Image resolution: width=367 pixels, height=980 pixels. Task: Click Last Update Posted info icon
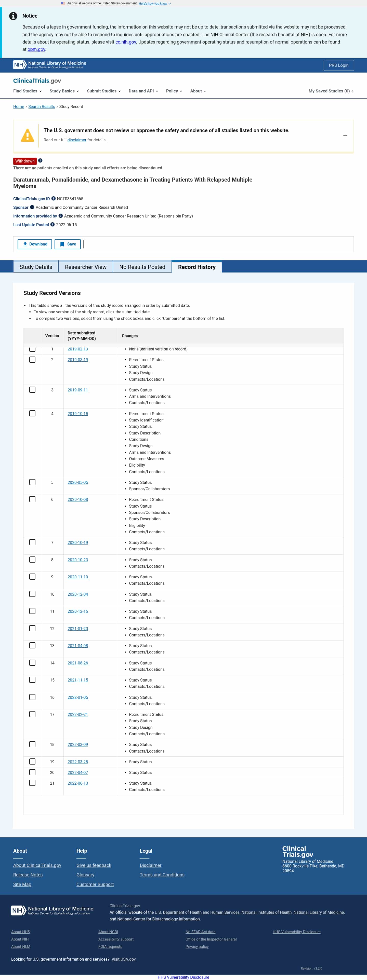coord(53,224)
